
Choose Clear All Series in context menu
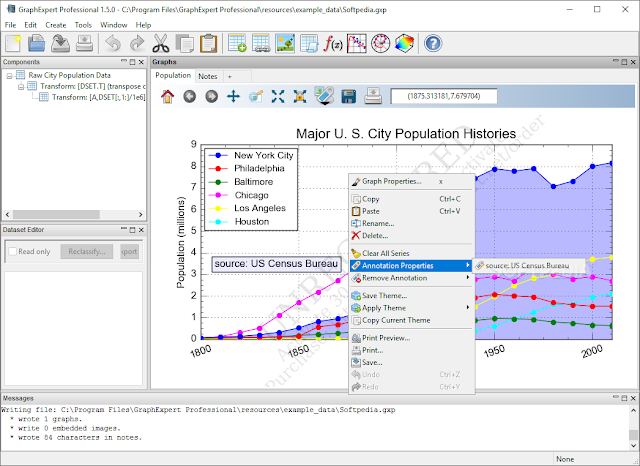pyautogui.click(x=411, y=253)
